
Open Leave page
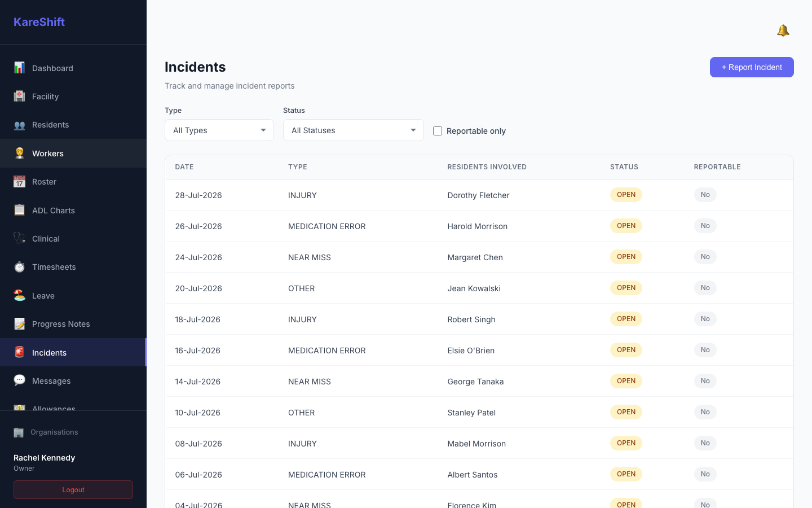tap(73, 295)
